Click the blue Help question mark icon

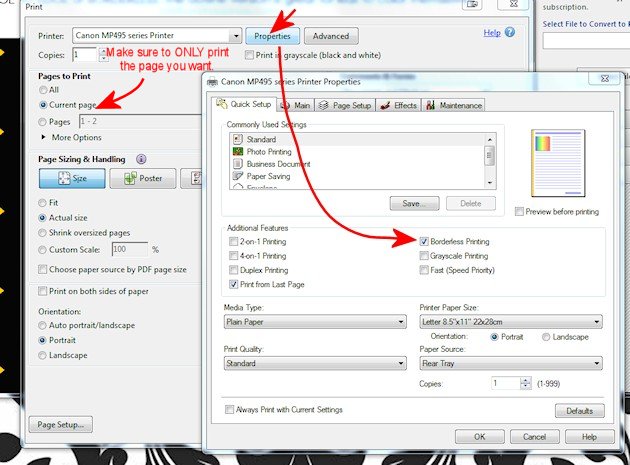509,32
